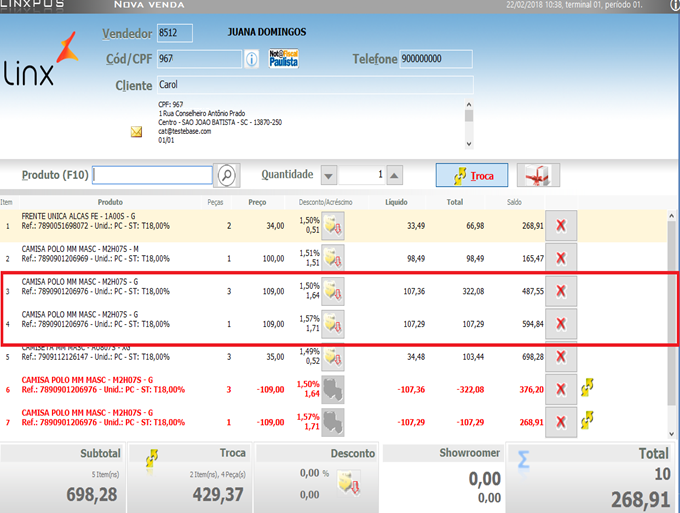Click the Cód/CPF input field

click(x=199, y=59)
